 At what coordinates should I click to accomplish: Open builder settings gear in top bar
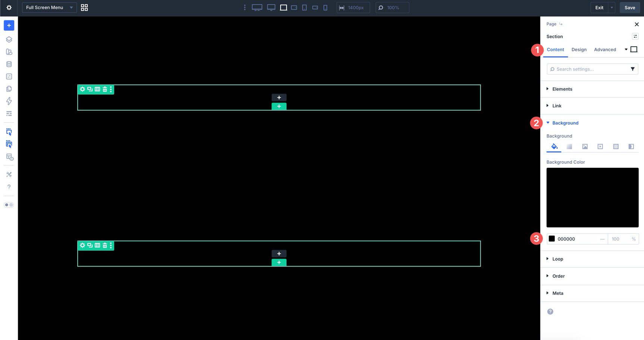click(x=9, y=7)
